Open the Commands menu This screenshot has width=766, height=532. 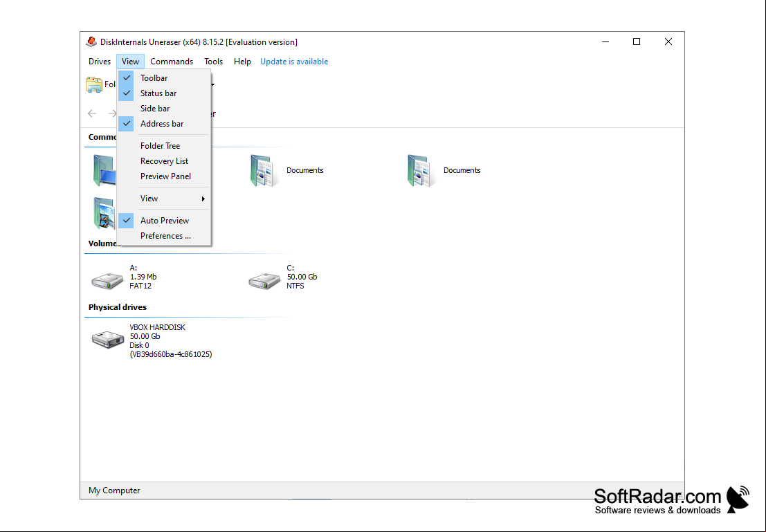pos(172,62)
